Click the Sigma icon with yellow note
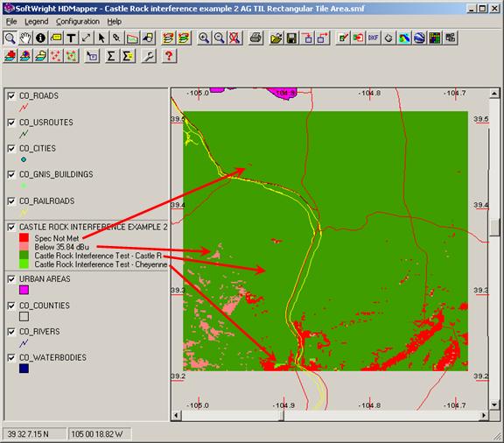Viewport: 504px width, 443px height. tap(127, 56)
